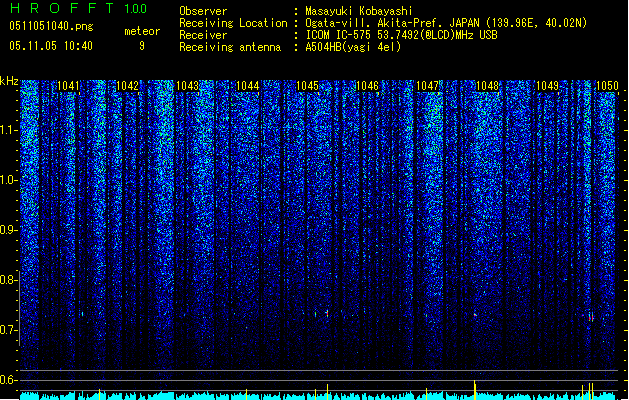This screenshot has height=400, width=629.
Task: Click the 0.8 frequency axis label
Action: click(x=8, y=280)
